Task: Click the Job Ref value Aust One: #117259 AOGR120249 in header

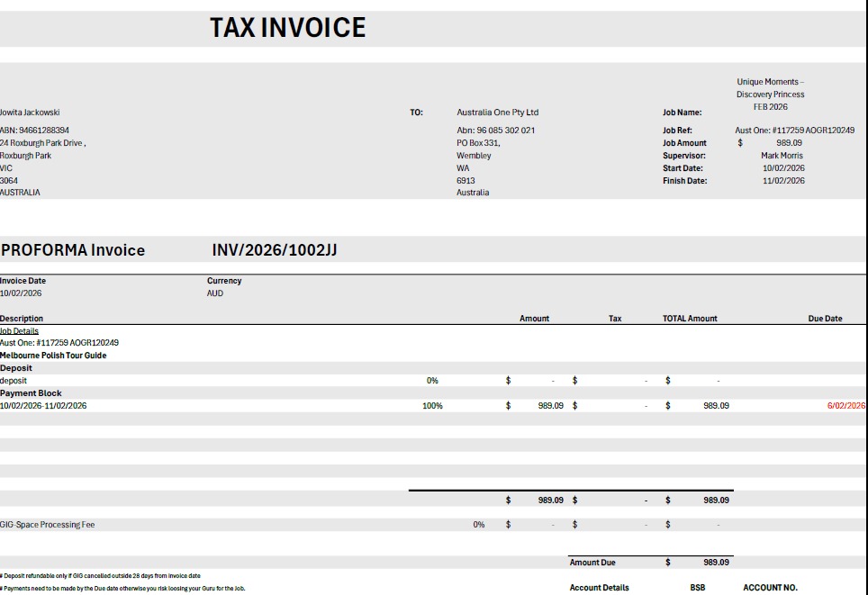Action: (x=794, y=130)
